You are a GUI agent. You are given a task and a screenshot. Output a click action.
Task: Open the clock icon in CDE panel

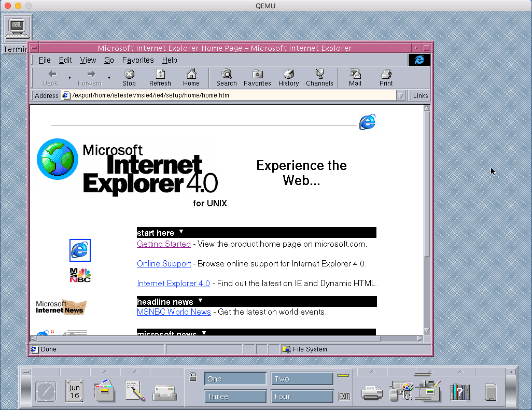click(x=46, y=391)
